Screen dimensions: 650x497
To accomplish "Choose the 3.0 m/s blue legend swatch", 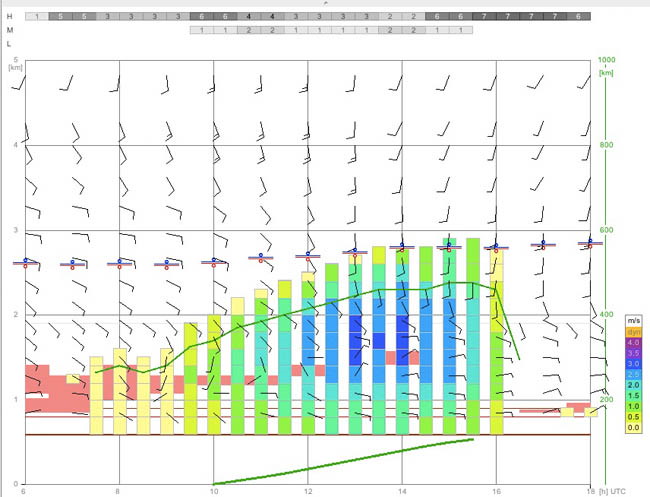I will [x=633, y=364].
